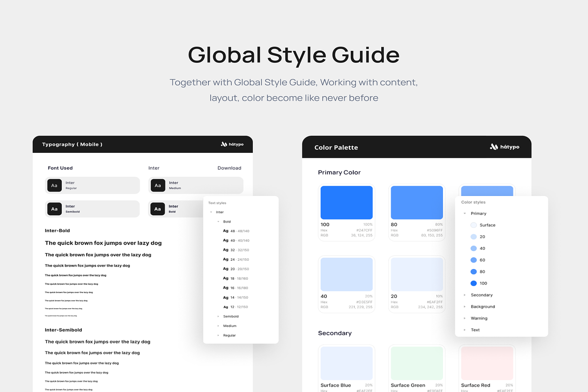This screenshot has width=588, height=392.
Task: Collapse the Inter text styles group
Action: [211, 212]
